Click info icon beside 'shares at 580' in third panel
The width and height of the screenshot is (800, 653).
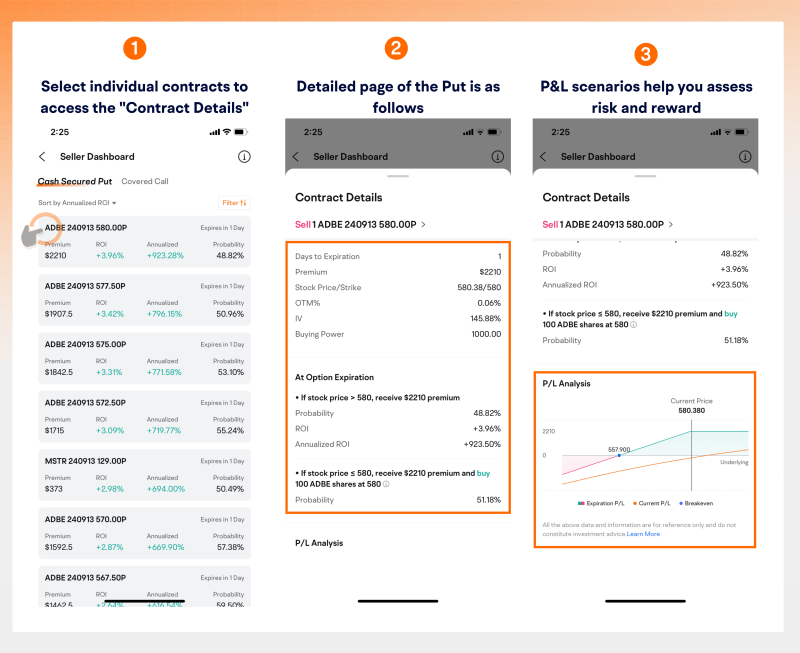pyautogui.click(x=634, y=324)
